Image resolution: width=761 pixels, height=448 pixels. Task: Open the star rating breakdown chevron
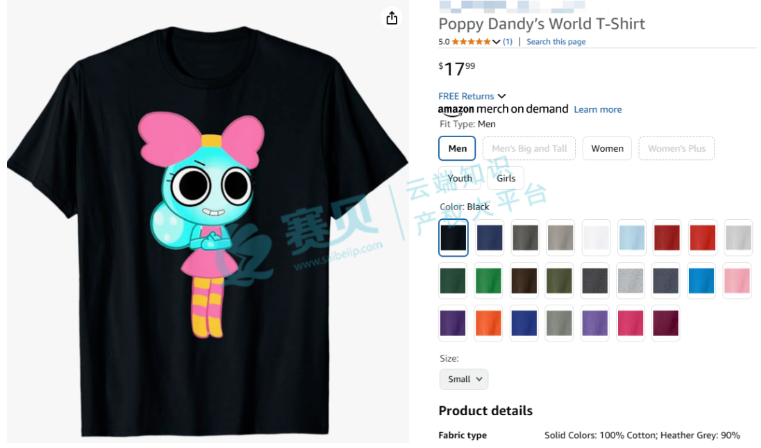click(x=496, y=42)
